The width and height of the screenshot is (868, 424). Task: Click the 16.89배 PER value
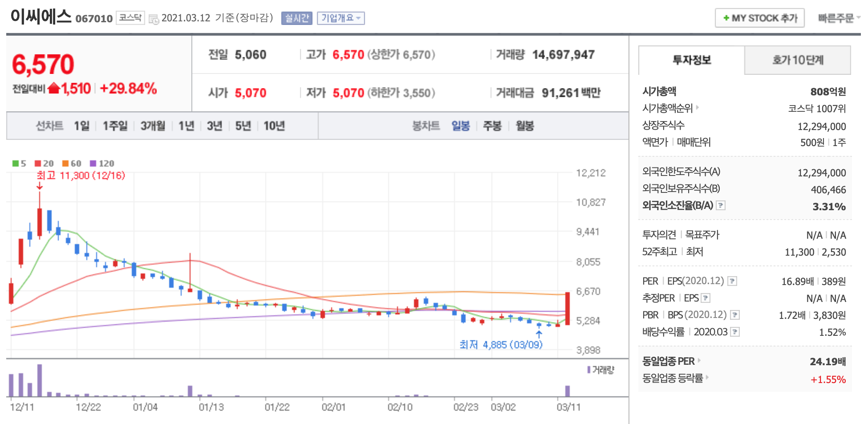pyautogui.click(x=797, y=281)
